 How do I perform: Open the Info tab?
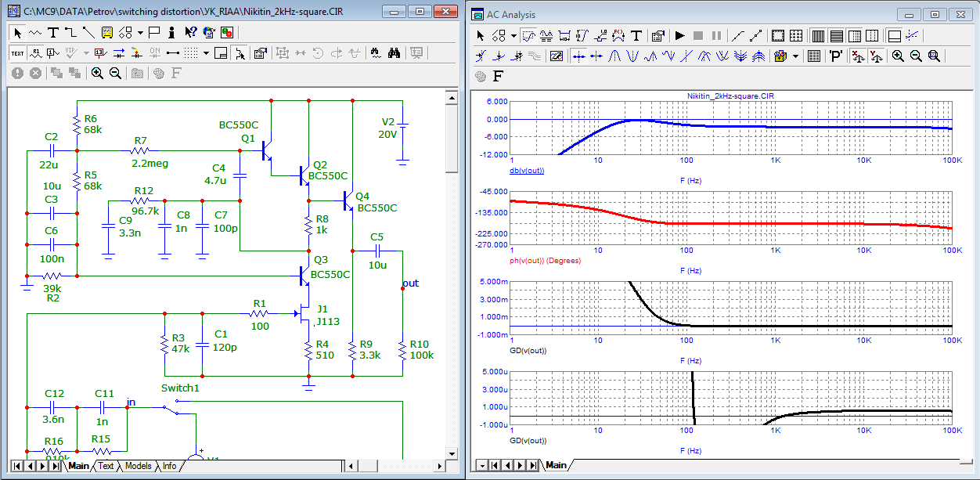169,466
